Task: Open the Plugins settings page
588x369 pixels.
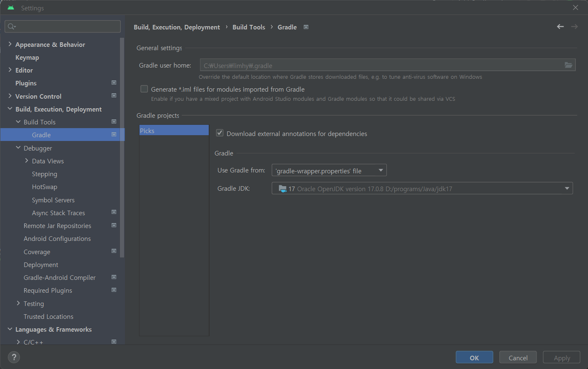Action: (26, 83)
